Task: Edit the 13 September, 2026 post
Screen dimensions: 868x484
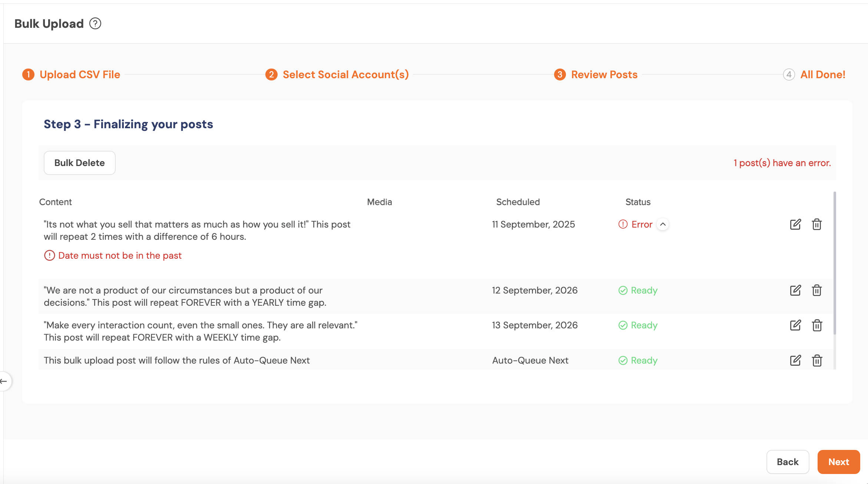Action: [x=795, y=325]
